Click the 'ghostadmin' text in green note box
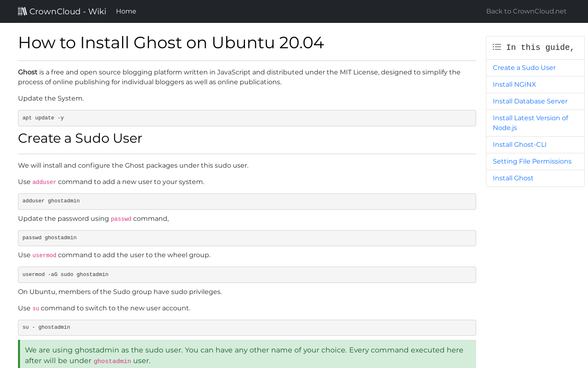 tap(112, 361)
